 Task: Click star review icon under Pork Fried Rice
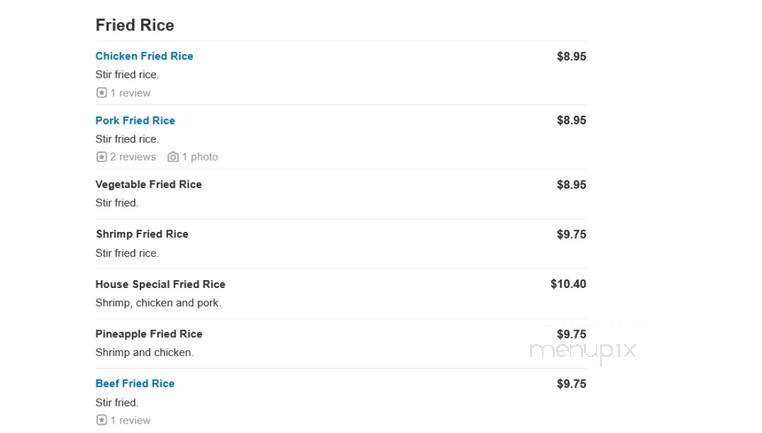101,156
